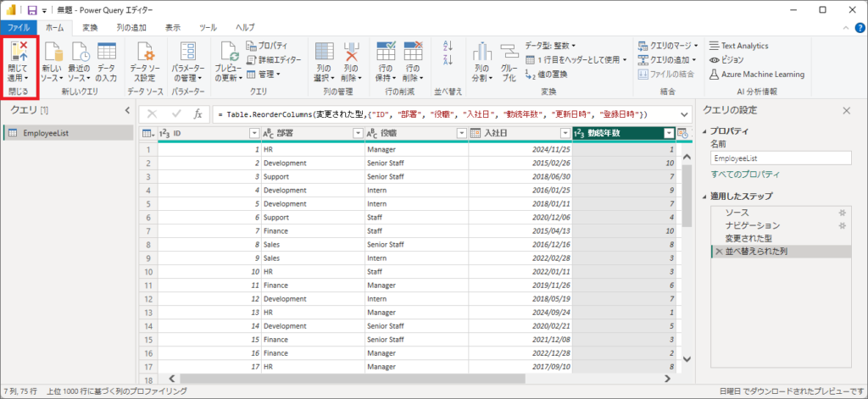This screenshot has width=868, height=399.
Task: Switch to the ヘルプ tab
Action: point(245,27)
